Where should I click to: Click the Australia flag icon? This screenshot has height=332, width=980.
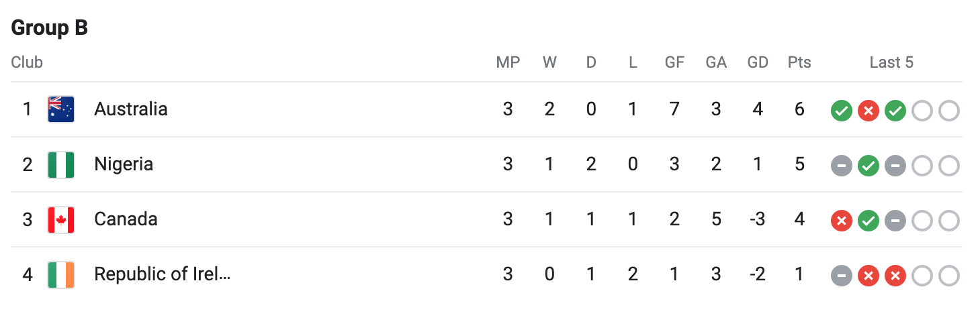pos(61,109)
